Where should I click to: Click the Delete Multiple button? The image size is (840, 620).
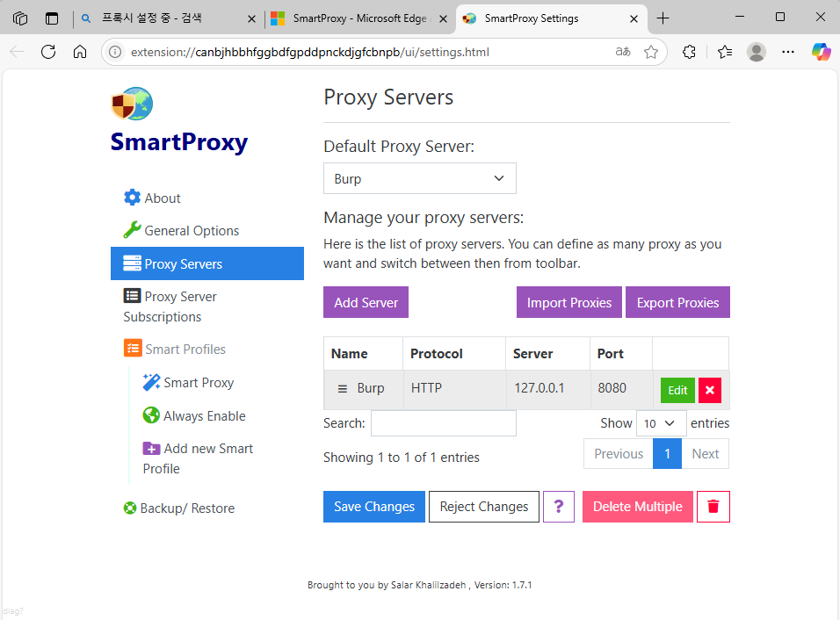[x=638, y=507]
